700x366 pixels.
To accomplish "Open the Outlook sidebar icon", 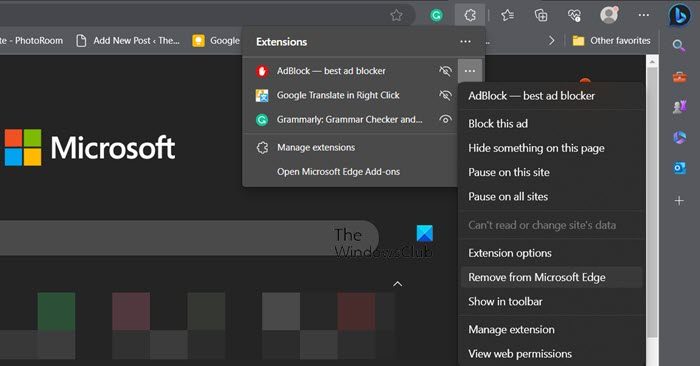I will point(679,168).
